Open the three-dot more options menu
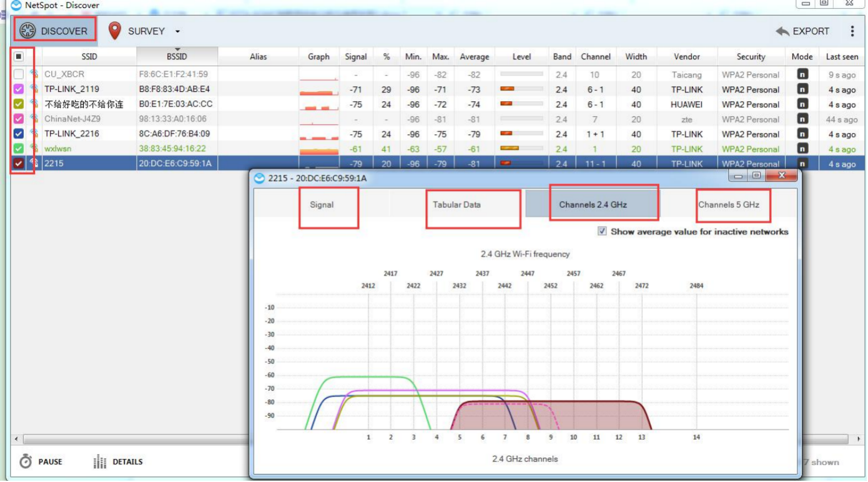The width and height of the screenshot is (868, 482). click(x=852, y=31)
